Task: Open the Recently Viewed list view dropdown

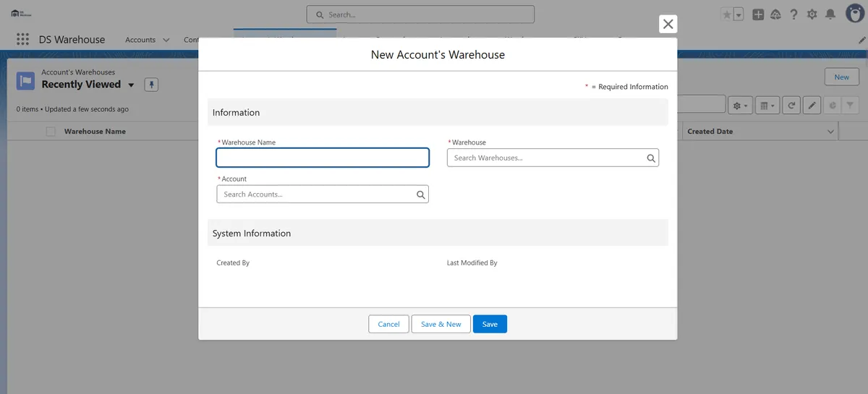Action: (131, 85)
